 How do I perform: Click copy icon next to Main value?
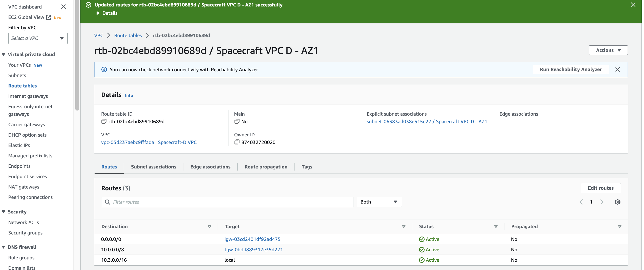pyautogui.click(x=237, y=121)
